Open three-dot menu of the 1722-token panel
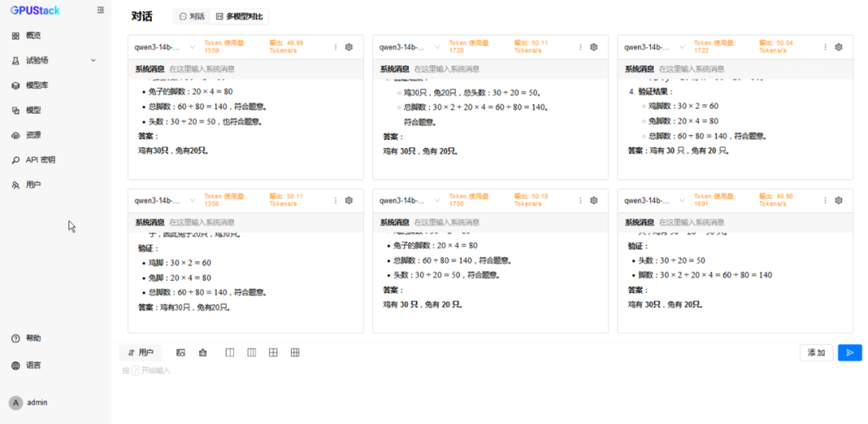 click(825, 47)
